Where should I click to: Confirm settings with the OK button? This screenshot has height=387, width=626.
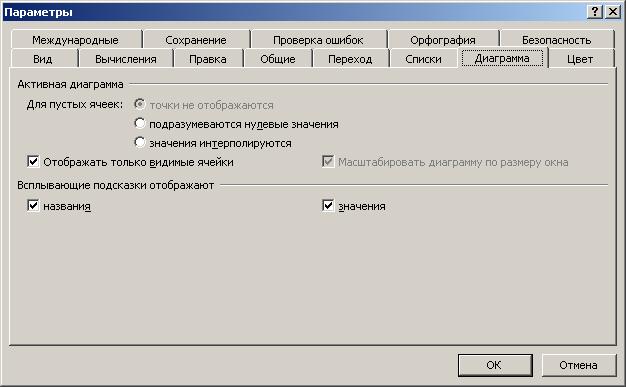tap(495, 365)
